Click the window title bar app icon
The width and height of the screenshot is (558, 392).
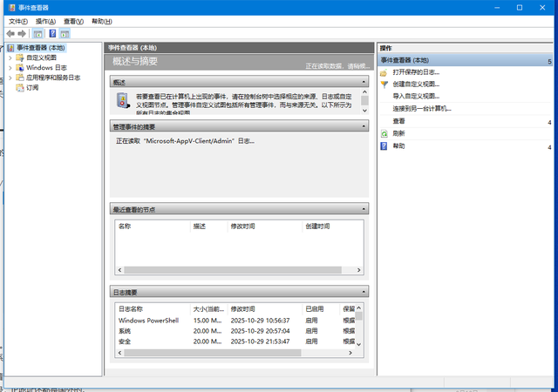[11, 8]
